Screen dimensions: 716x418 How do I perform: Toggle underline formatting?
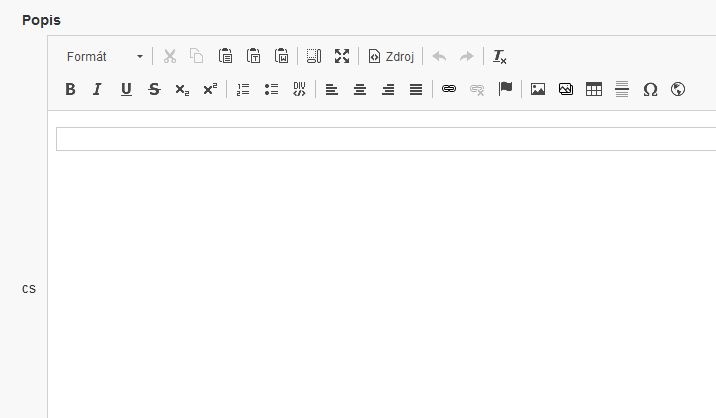(x=126, y=89)
